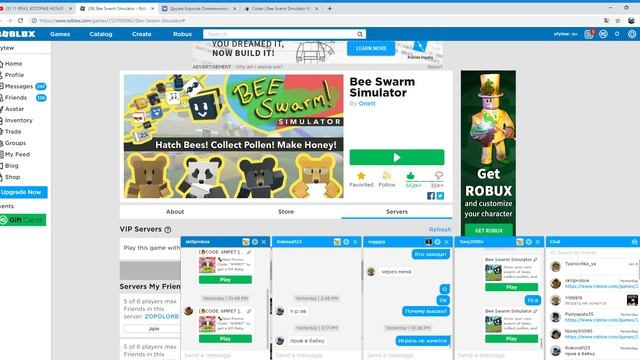Open Punyapata35 conversation in Chat list
640x360 pixels.
pos(593,317)
